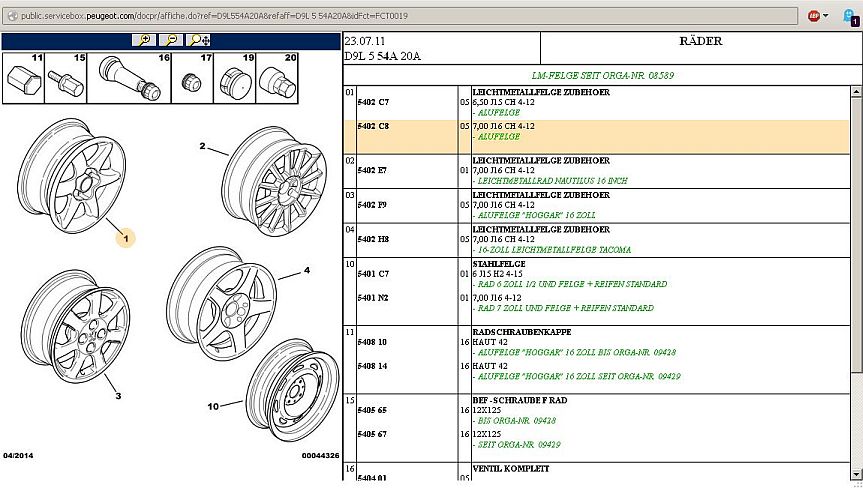Click the zoom-and-pan magnifier icon
Screen dimensions: 863x488
coord(198,40)
